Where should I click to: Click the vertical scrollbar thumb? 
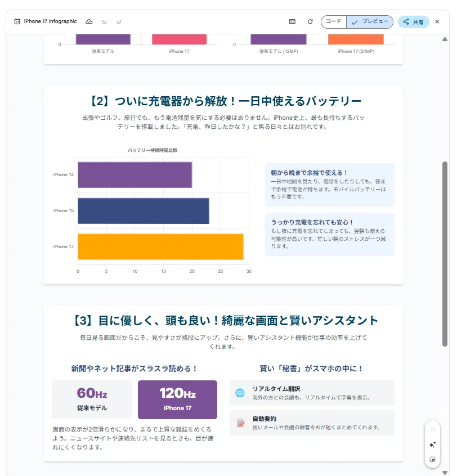[445, 254]
